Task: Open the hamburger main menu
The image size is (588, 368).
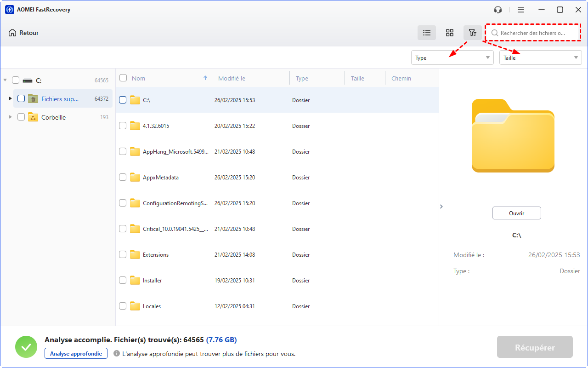Action: pyautogui.click(x=521, y=10)
